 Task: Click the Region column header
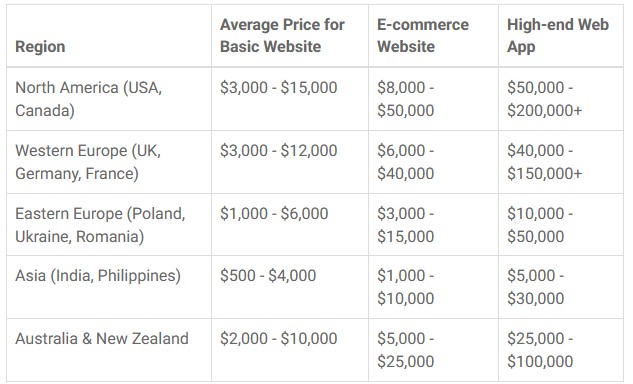click(109, 36)
